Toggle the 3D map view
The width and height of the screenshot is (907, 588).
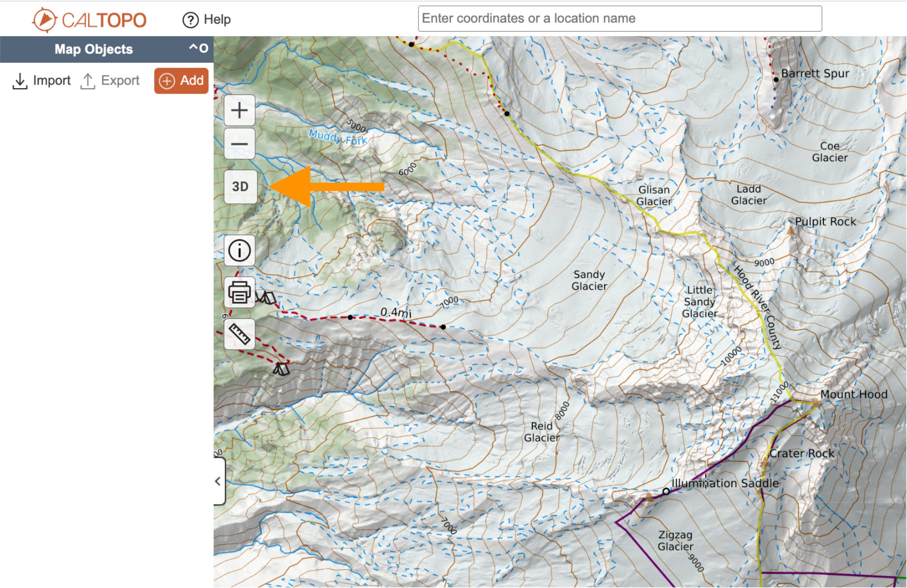pyautogui.click(x=239, y=185)
